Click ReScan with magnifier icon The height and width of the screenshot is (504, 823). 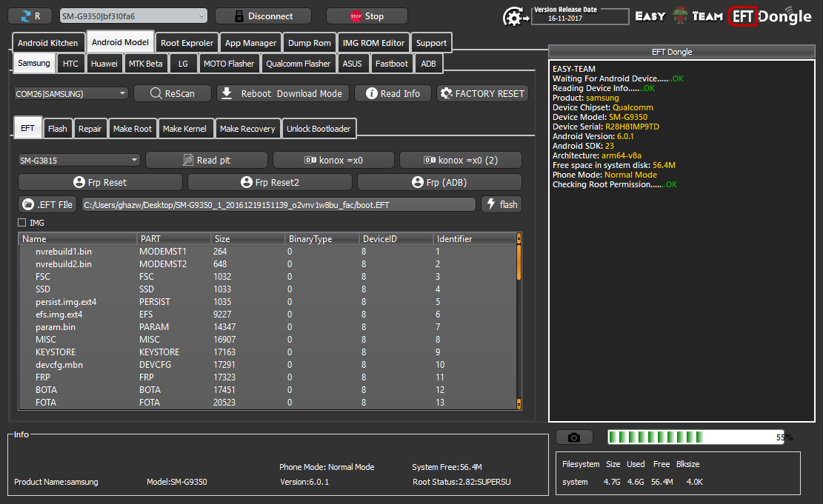[172, 93]
